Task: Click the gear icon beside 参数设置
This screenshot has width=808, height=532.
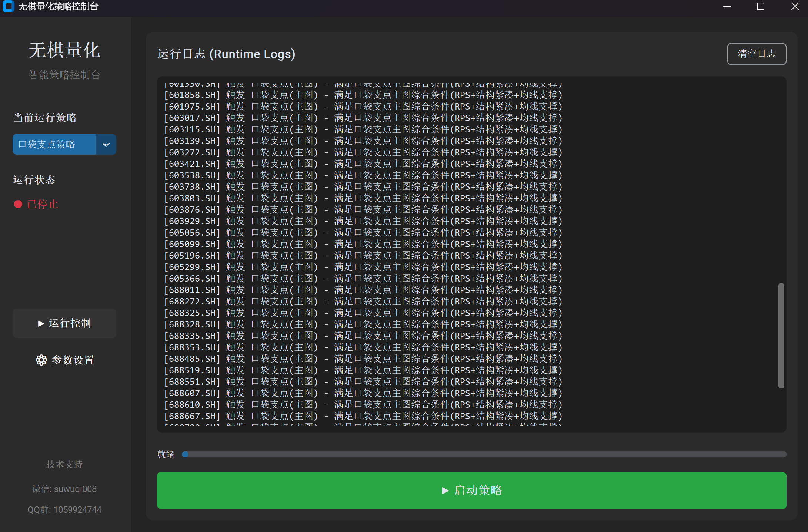Action: tap(41, 360)
